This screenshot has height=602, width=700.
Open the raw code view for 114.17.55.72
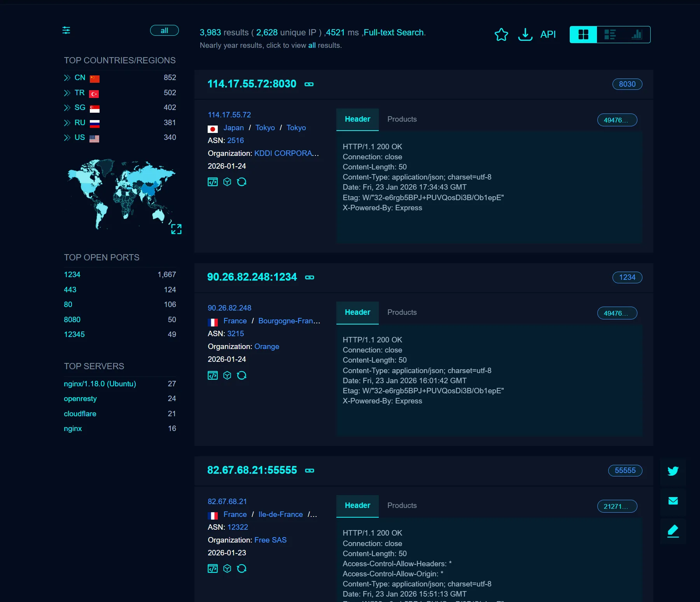[x=213, y=181]
